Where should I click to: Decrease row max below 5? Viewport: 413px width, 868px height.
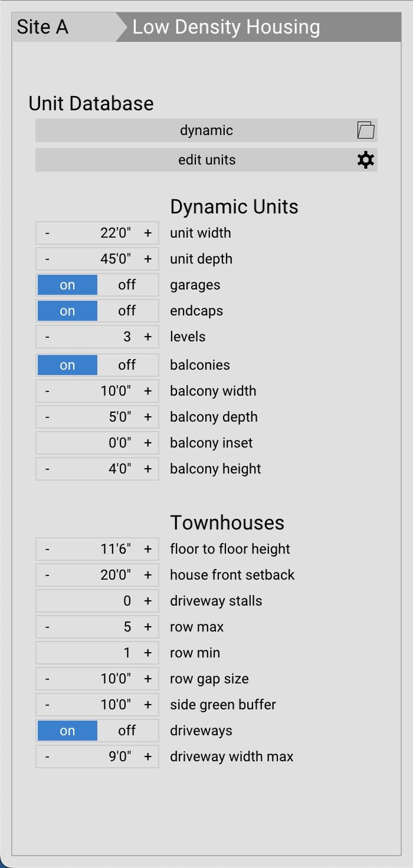click(47, 626)
